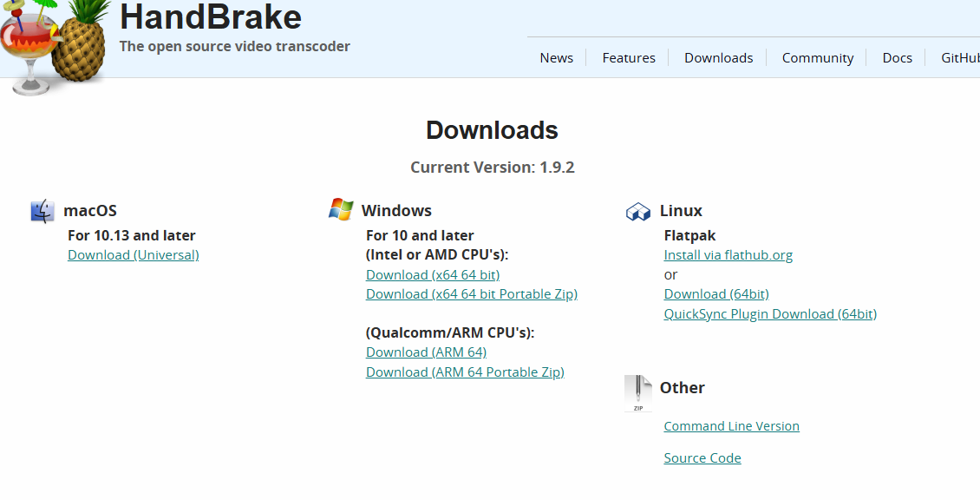
Task: Click the 'Current Version: 1.9.2' text
Action: [x=493, y=167]
